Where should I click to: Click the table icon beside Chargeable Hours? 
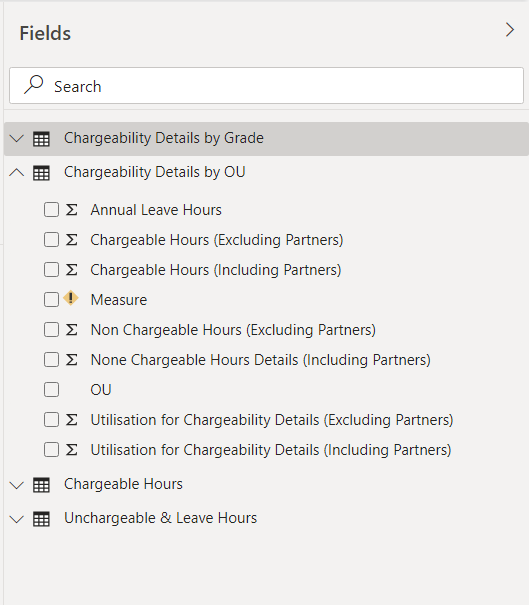click(x=41, y=485)
